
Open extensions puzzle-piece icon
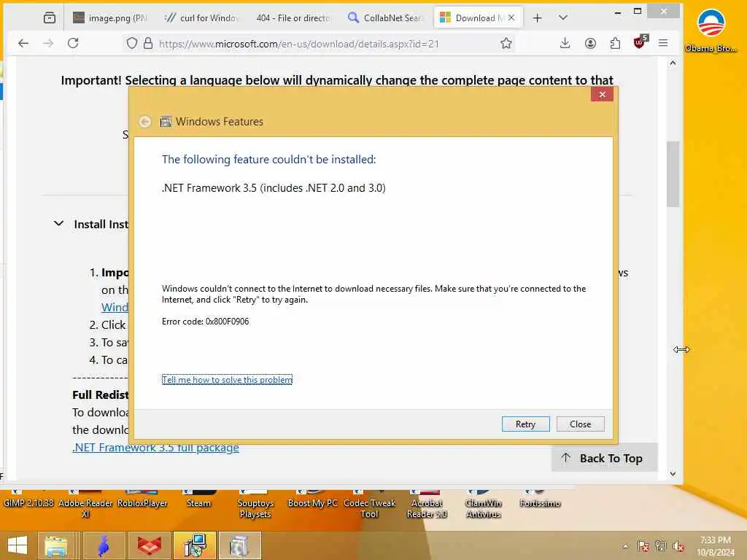[615, 43]
